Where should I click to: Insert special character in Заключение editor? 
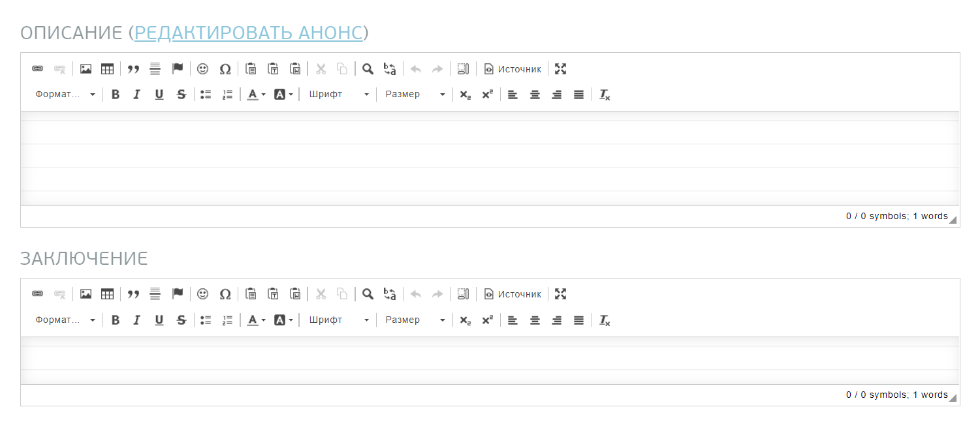pyautogui.click(x=225, y=295)
